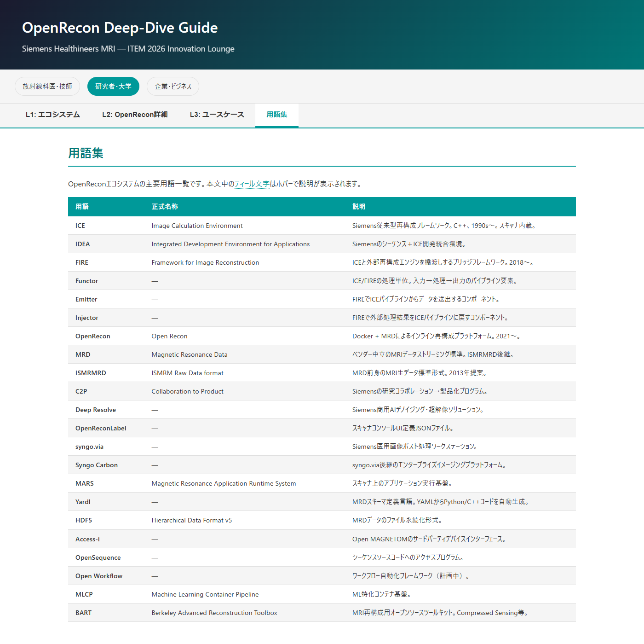The width and height of the screenshot is (644, 644).
Task: Click the 正式名称 column header
Action: click(x=165, y=207)
